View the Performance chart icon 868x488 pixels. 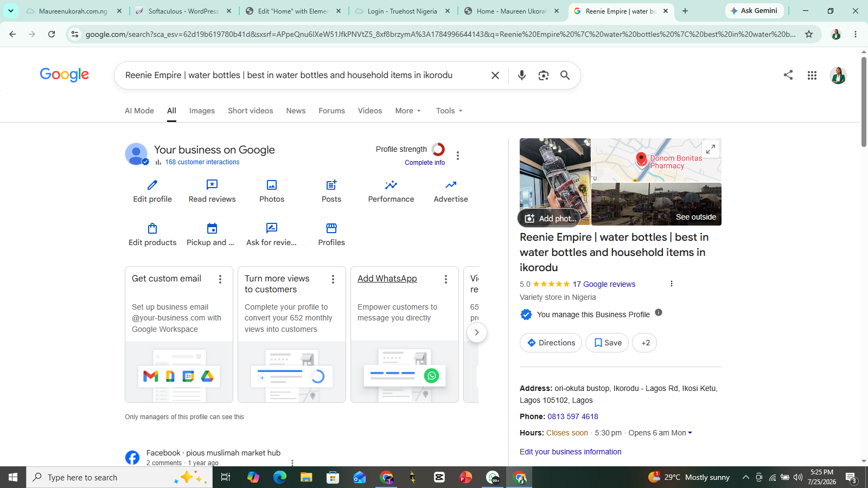tap(391, 185)
